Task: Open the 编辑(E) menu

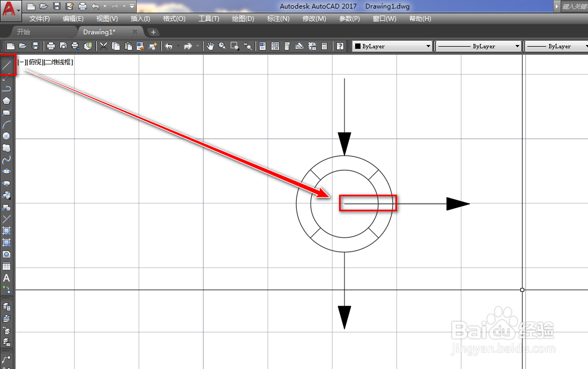Action: (x=73, y=19)
